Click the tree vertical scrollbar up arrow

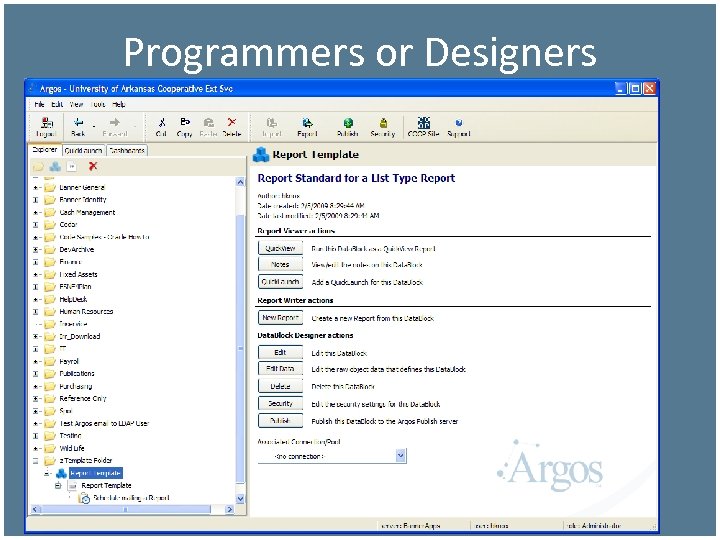(x=240, y=182)
